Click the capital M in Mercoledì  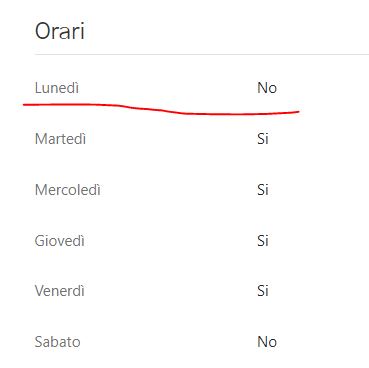click(x=40, y=190)
